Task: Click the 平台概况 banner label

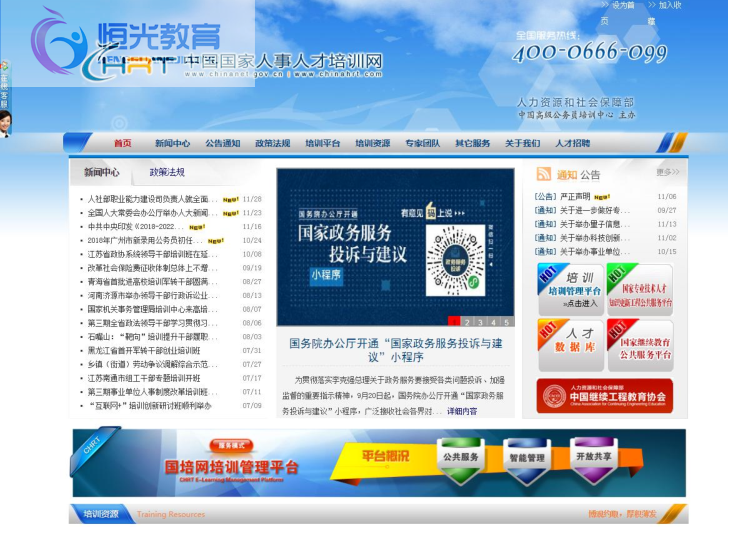Action: point(385,456)
